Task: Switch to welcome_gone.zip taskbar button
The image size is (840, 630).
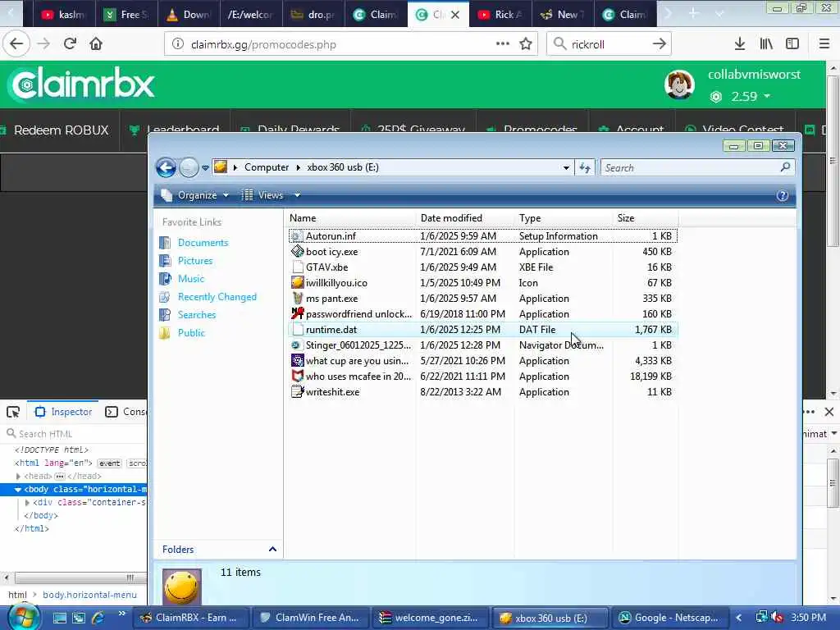Action: tap(430, 618)
